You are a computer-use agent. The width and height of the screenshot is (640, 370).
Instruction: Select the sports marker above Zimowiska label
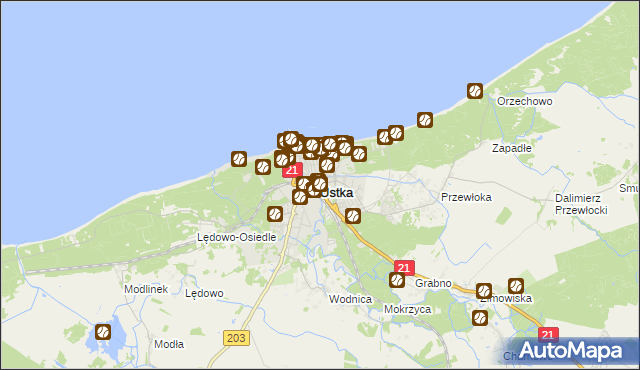pos(516,286)
